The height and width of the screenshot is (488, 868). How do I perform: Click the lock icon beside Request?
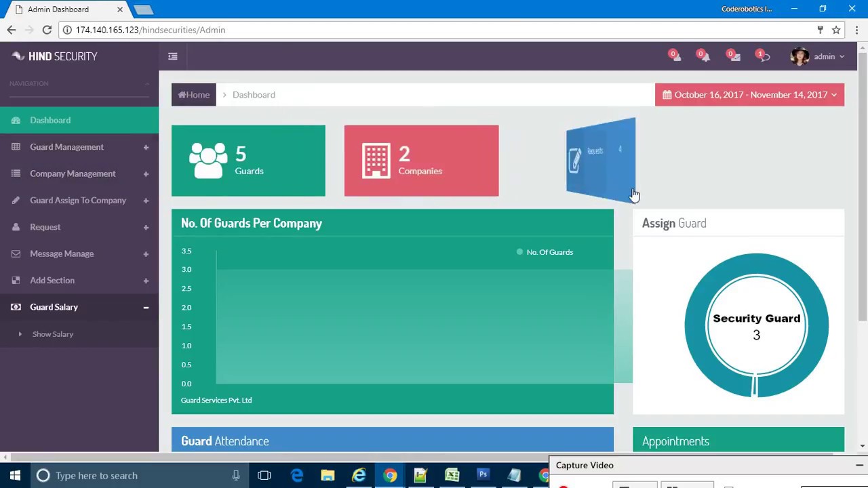[x=16, y=227]
